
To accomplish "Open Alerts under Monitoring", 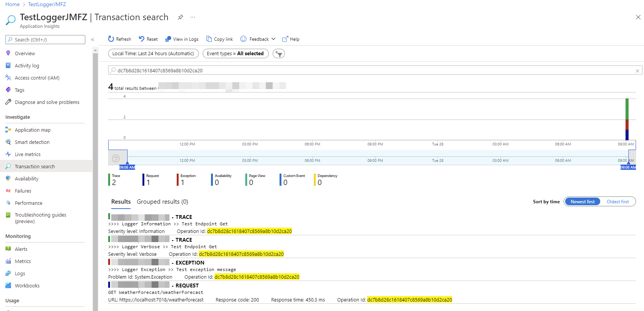I will (x=21, y=249).
